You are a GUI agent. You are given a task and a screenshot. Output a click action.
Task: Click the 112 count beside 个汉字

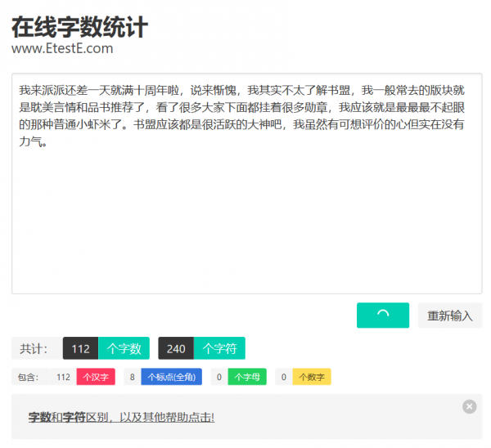click(63, 377)
